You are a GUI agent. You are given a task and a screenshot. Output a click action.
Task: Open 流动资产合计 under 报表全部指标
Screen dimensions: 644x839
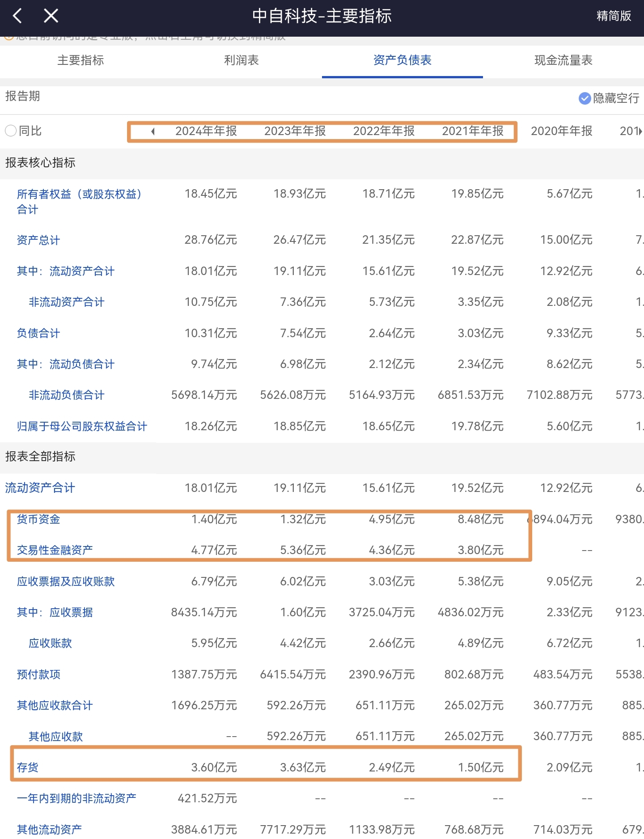pyautogui.click(x=40, y=488)
